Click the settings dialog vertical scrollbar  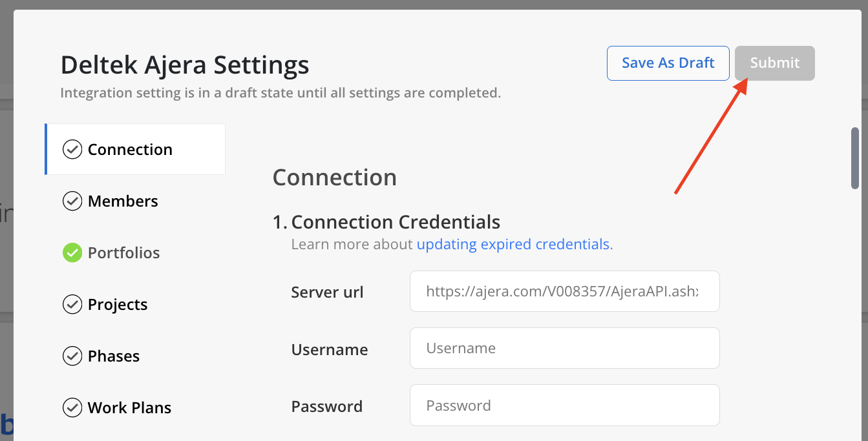pyautogui.click(x=855, y=158)
